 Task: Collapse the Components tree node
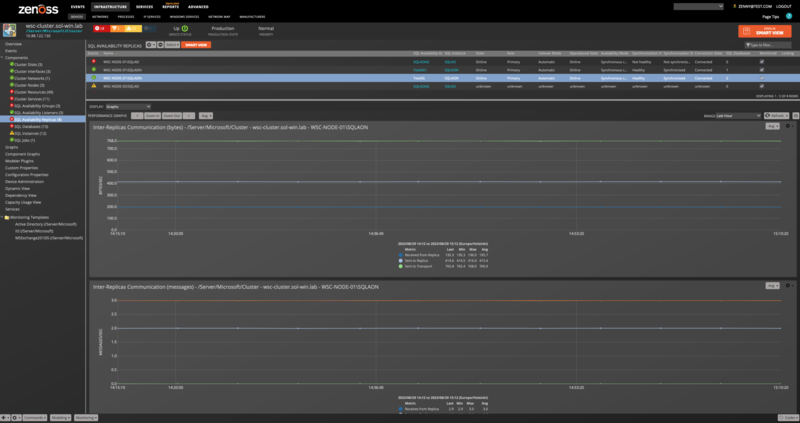(2, 58)
